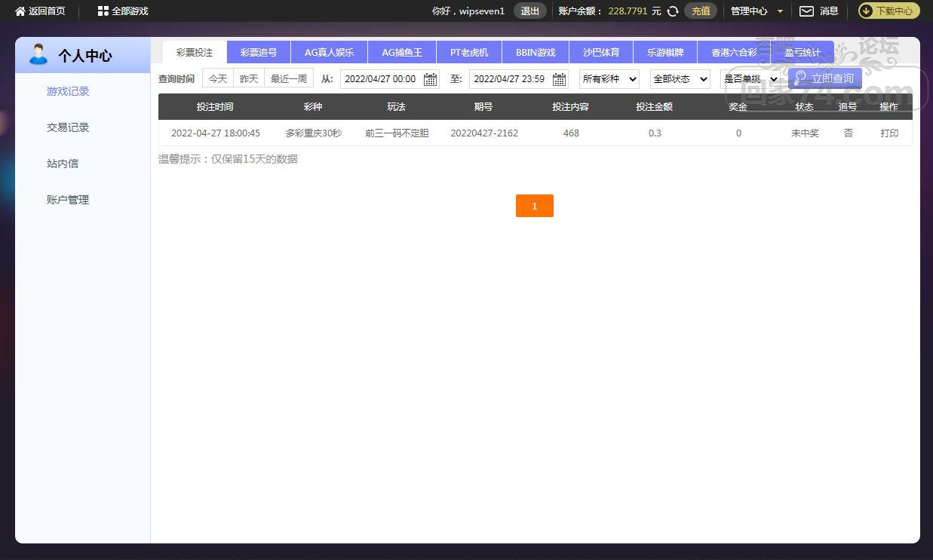Click the magnifier icon in 立即查询
This screenshot has width=933, height=560.
tap(800, 78)
